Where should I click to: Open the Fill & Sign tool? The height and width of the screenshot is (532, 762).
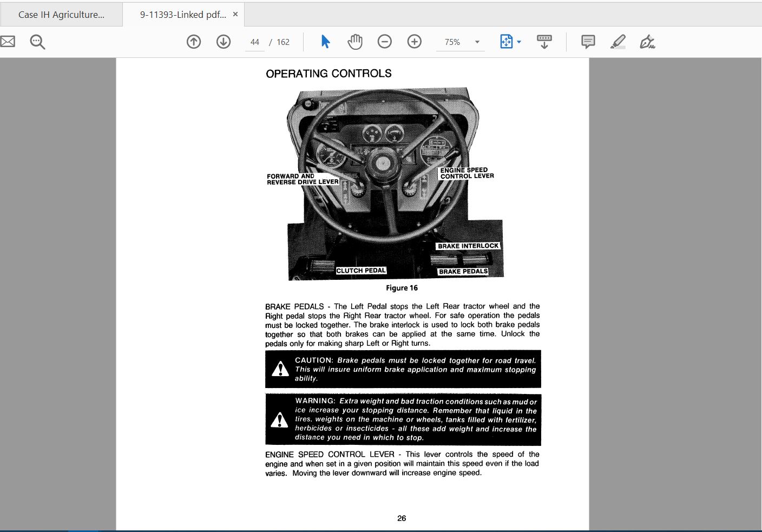point(647,41)
